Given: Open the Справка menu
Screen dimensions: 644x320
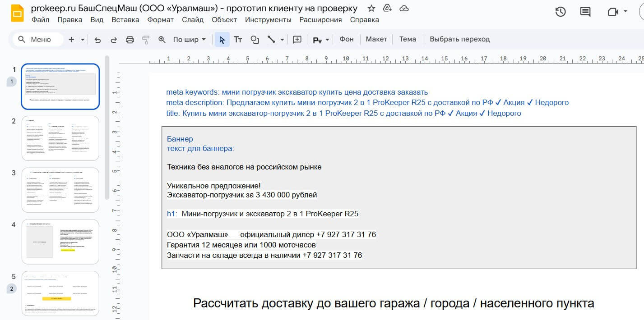Looking at the screenshot, I should (x=365, y=20).
